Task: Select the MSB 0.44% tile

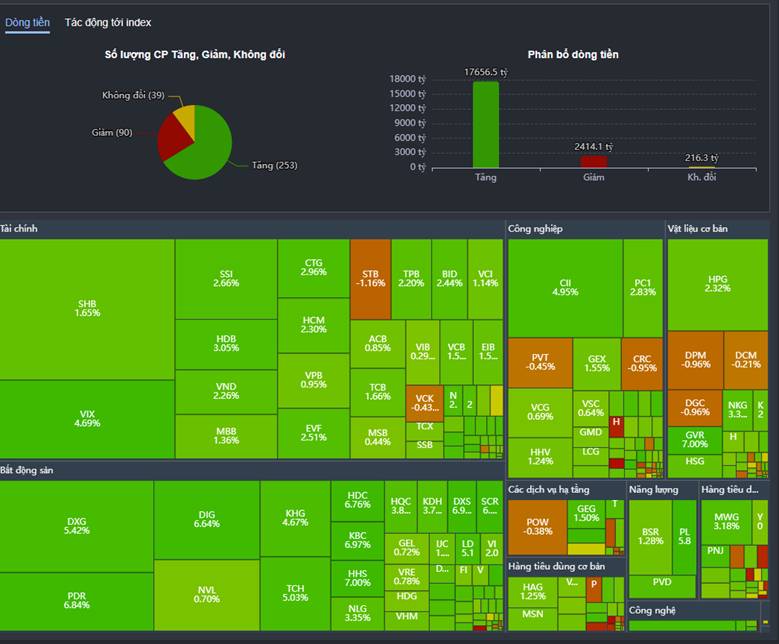Action: pyautogui.click(x=378, y=437)
